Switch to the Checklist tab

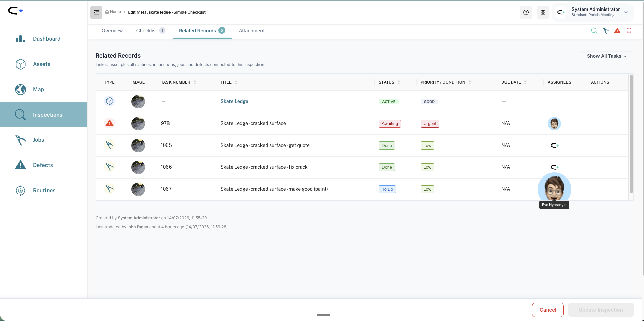[x=151, y=31]
